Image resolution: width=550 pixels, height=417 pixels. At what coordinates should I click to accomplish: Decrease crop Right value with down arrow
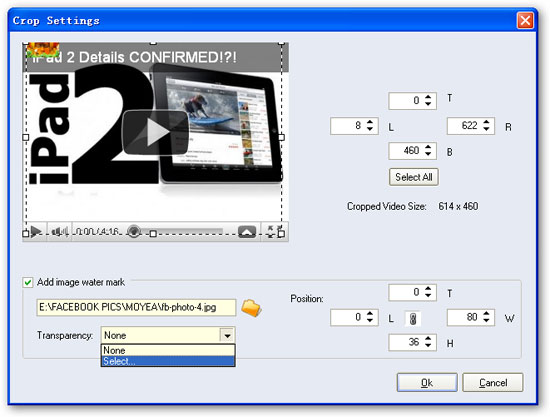coord(486,129)
